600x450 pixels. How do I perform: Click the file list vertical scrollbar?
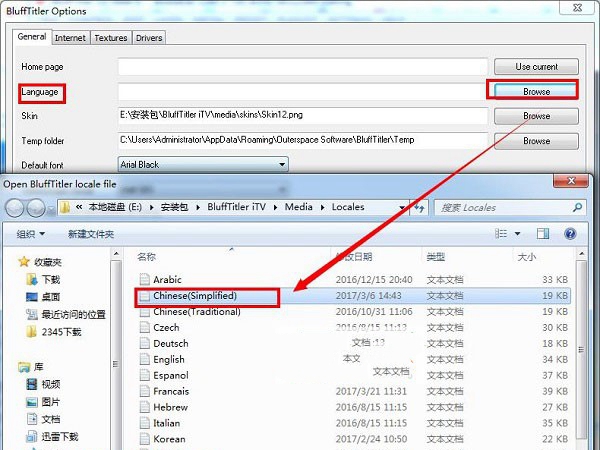point(581,349)
